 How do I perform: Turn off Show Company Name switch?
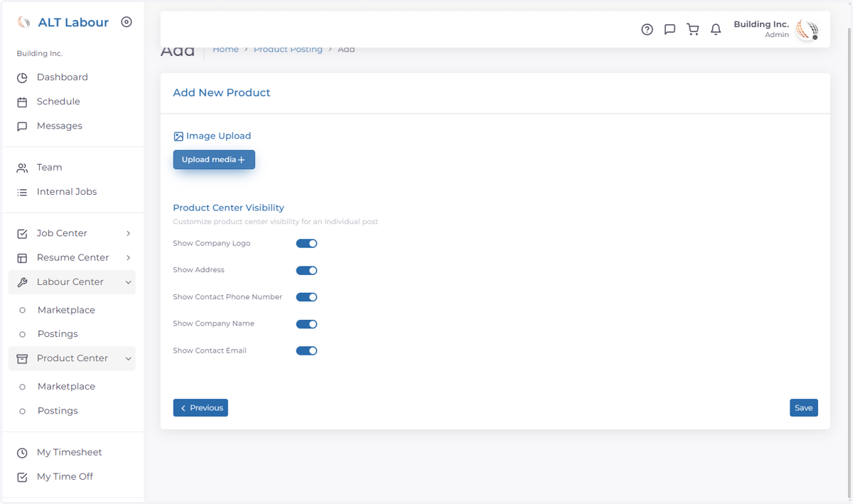(x=306, y=324)
